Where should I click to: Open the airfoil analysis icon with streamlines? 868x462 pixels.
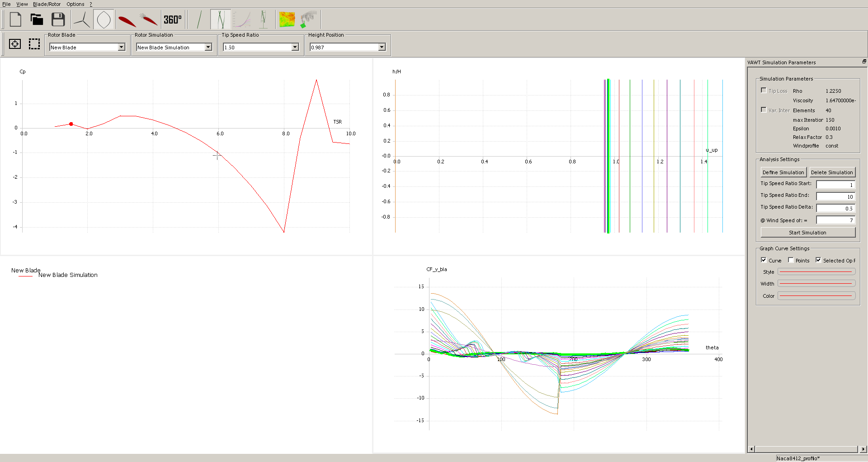click(149, 19)
